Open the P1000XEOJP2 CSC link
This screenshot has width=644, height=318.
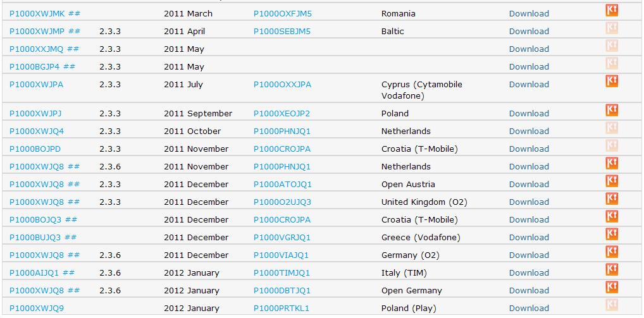[282, 113]
